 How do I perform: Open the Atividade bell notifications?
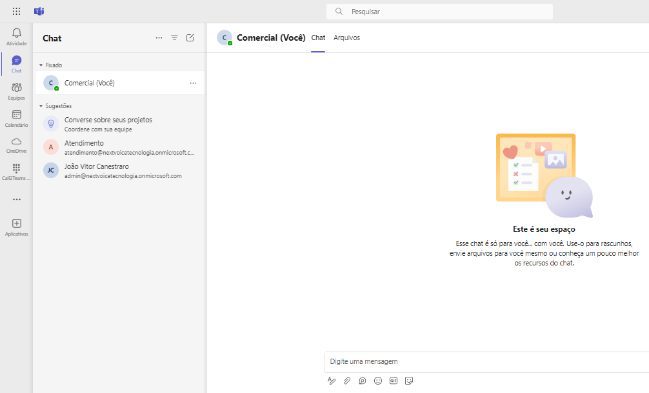[x=17, y=36]
